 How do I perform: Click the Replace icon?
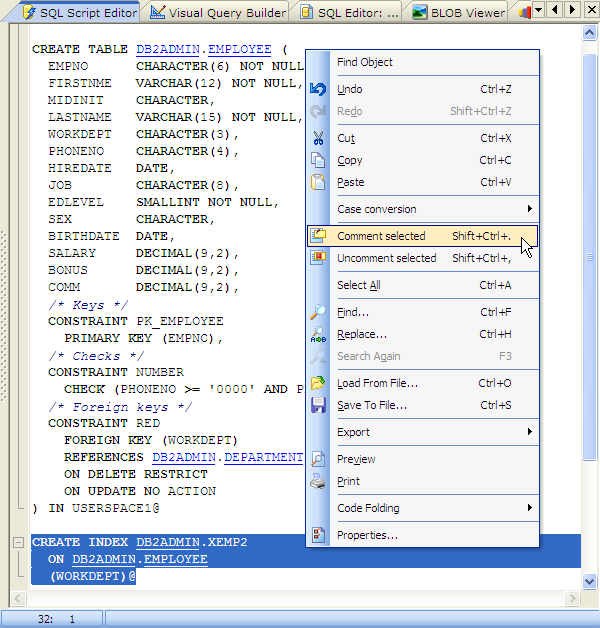click(x=318, y=334)
